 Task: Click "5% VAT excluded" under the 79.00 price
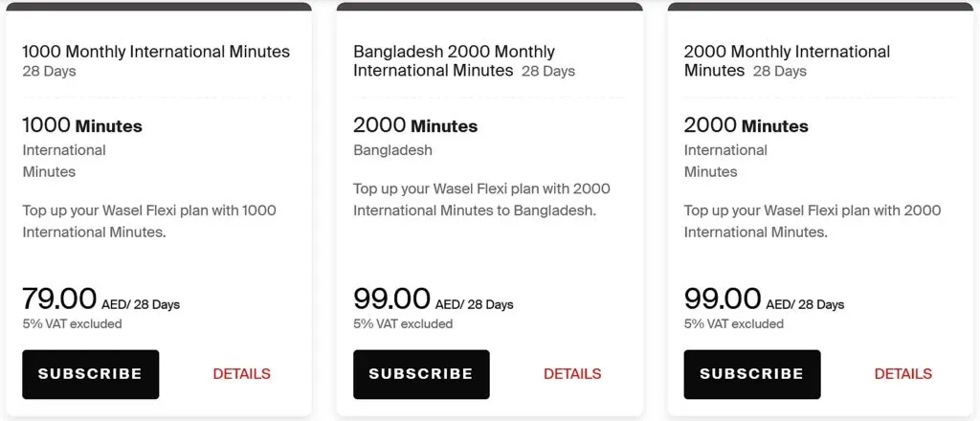coord(72,323)
